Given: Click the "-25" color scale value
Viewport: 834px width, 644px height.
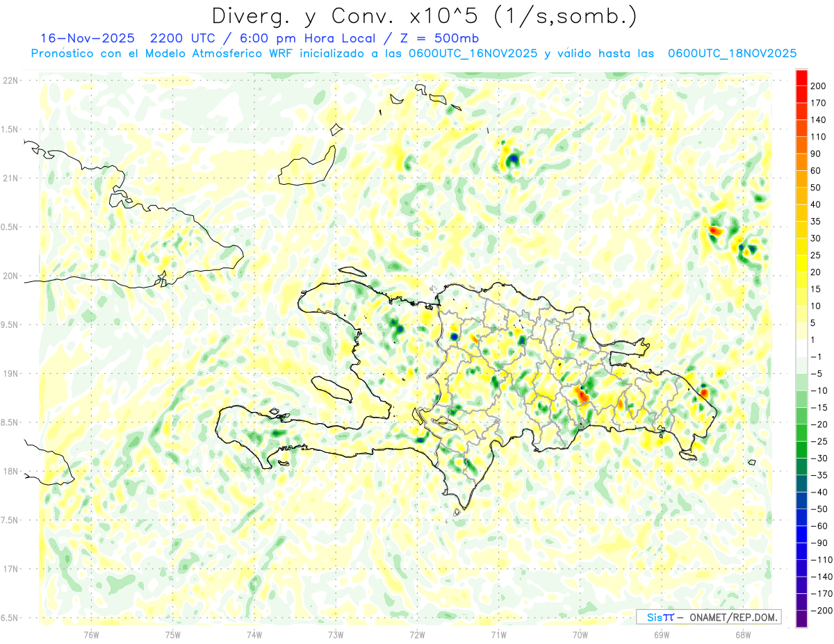Looking at the screenshot, I should pyautogui.click(x=818, y=441).
